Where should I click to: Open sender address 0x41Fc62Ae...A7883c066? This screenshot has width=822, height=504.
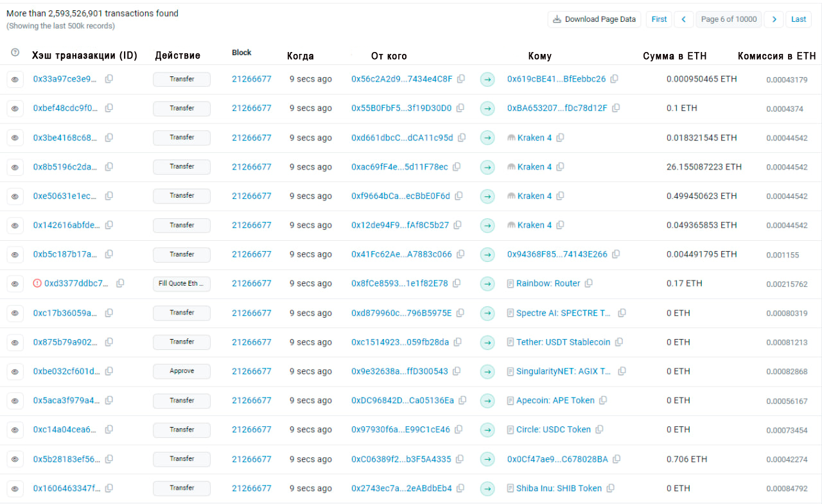click(x=401, y=254)
